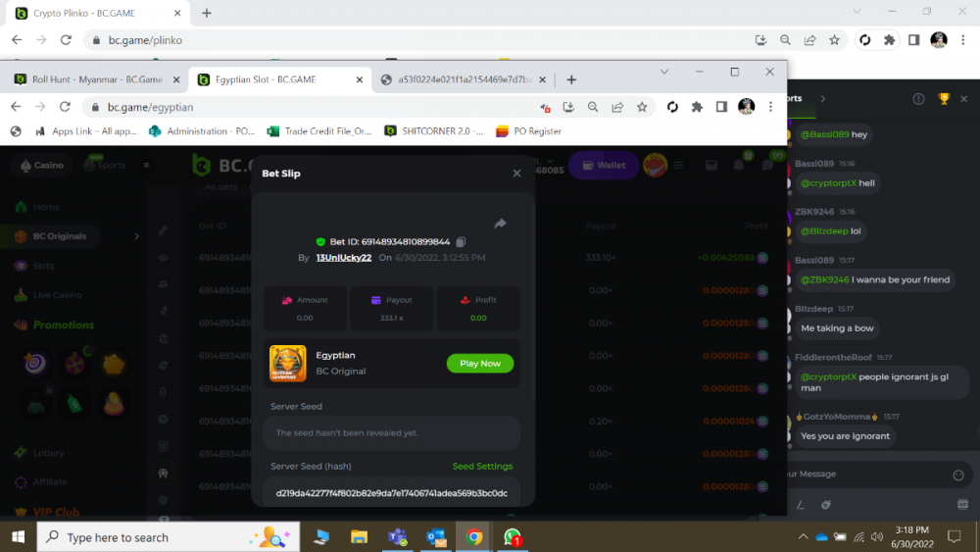Open the Chrome extensions puzzle icon
The image size is (980, 552).
(697, 107)
